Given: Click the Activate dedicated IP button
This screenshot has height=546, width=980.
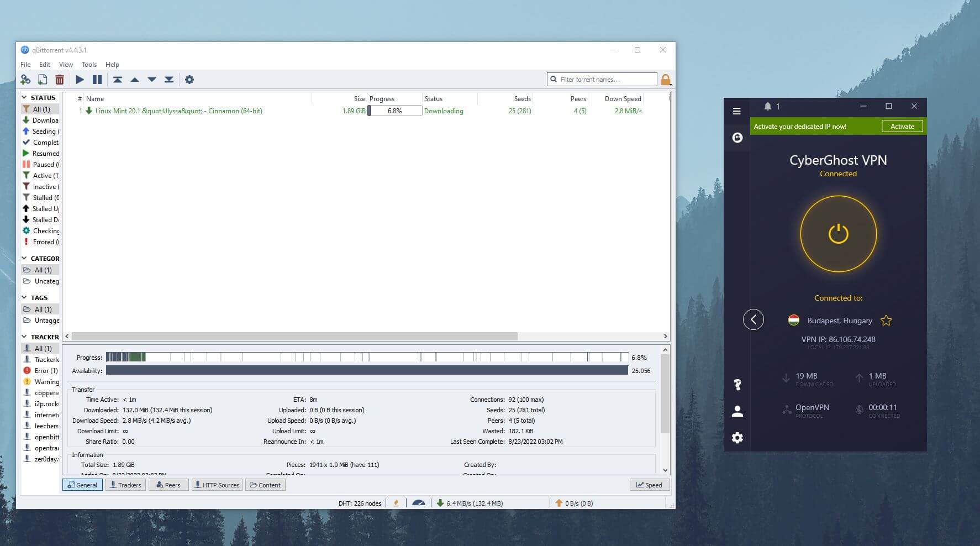Looking at the screenshot, I should point(902,127).
